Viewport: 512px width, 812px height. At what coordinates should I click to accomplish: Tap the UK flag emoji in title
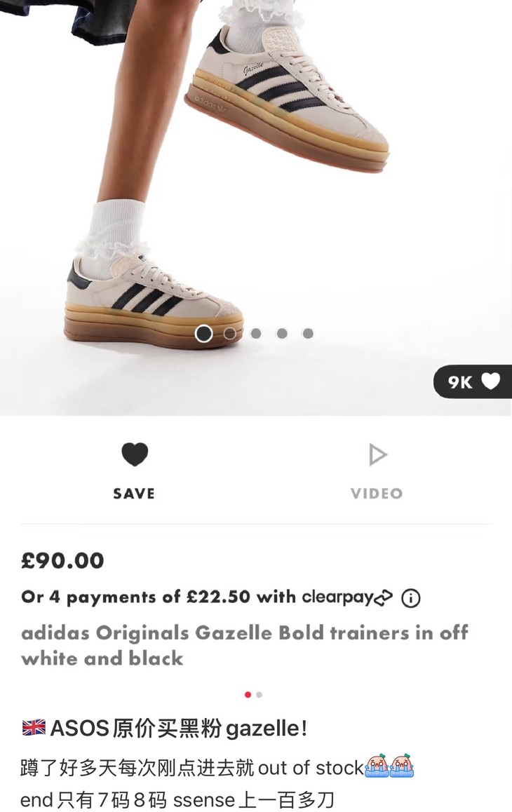click(x=34, y=728)
